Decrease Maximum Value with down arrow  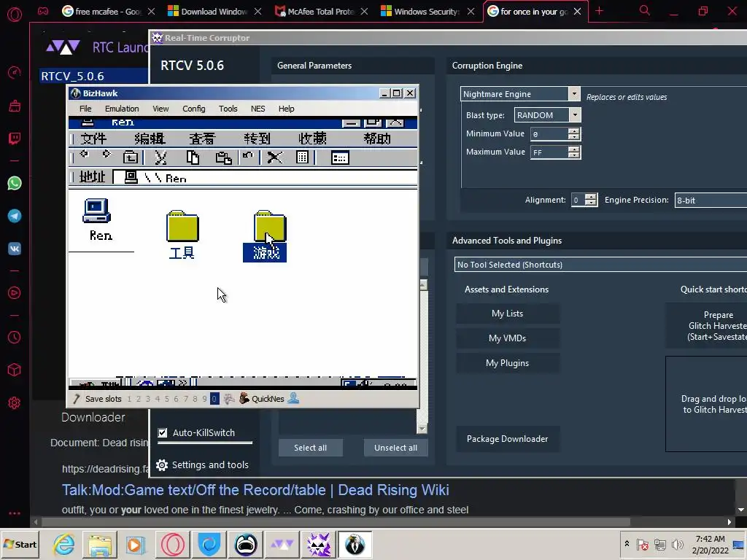[x=574, y=155]
